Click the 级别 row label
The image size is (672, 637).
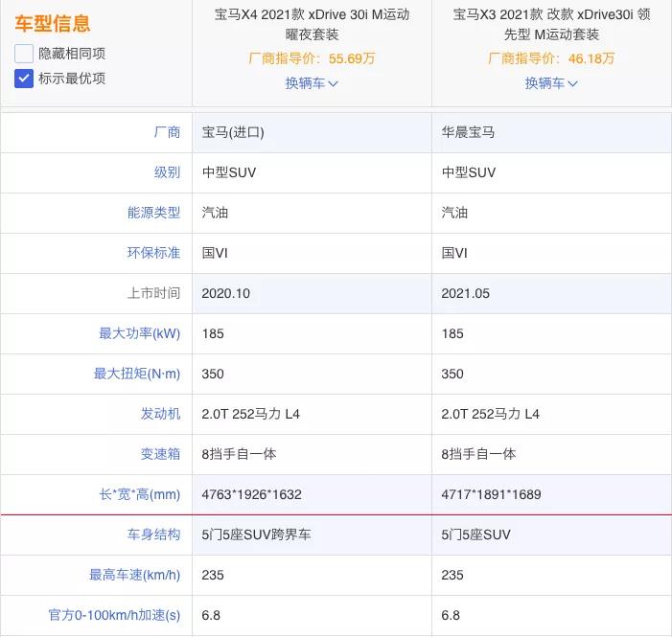pos(167,172)
